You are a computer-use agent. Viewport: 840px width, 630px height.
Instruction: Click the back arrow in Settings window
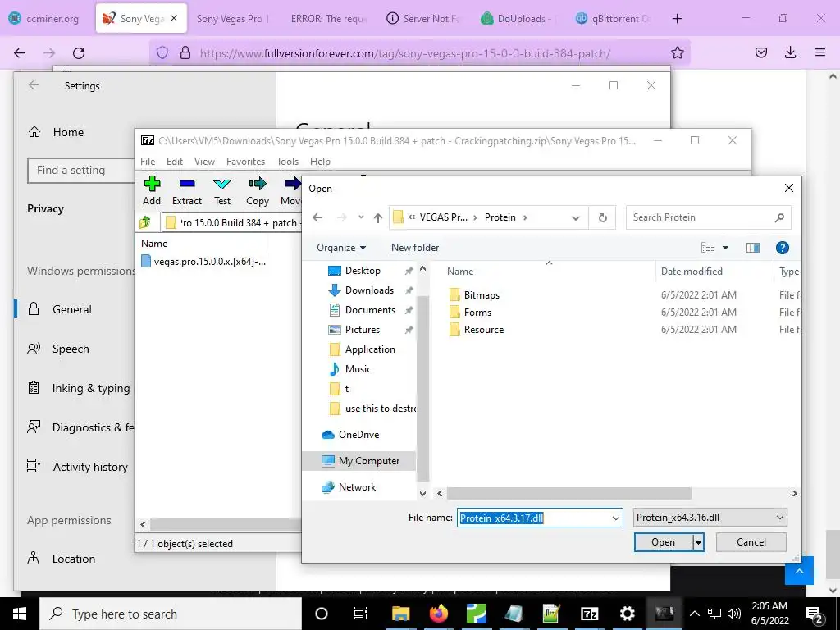pyautogui.click(x=34, y=85)
